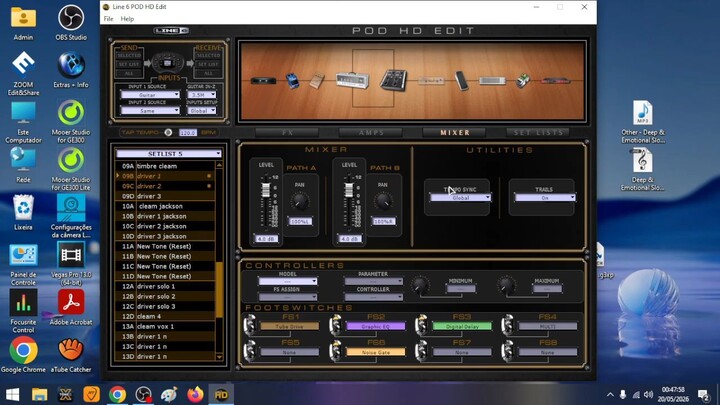The image size is (720, 405).
Task: Select the wah/volume pedal in signal chain
Action: [461, 80]
